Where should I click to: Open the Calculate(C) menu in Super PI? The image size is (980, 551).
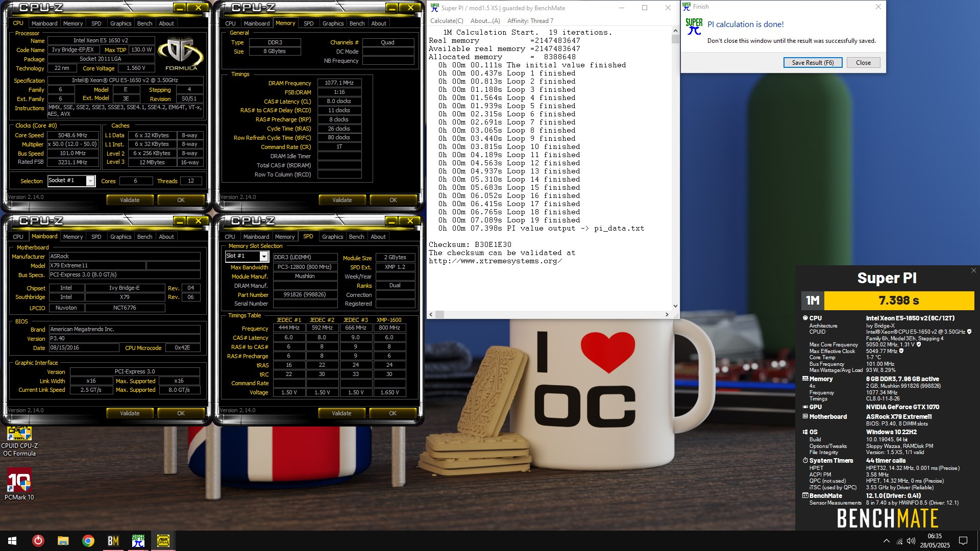447,21
